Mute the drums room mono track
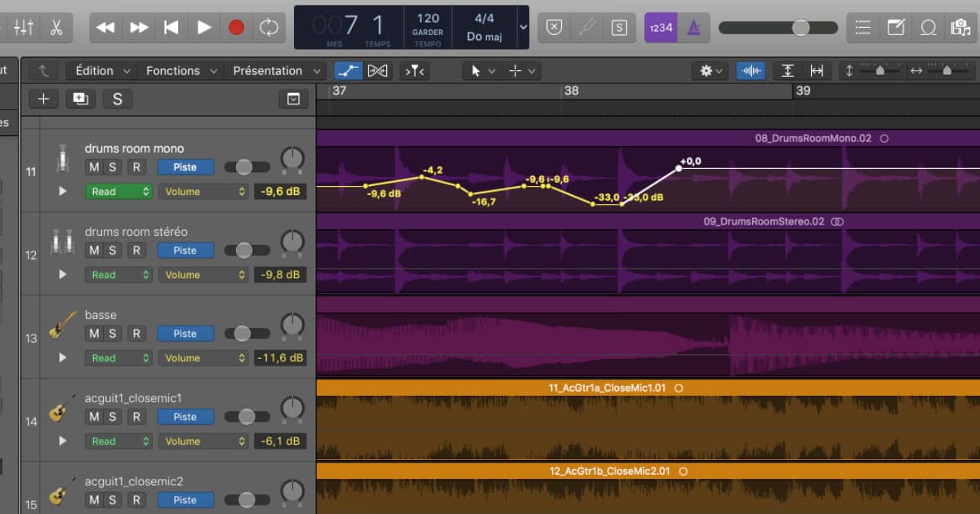Viewport: 980px width, 514px height. click(x=94, y=167)
